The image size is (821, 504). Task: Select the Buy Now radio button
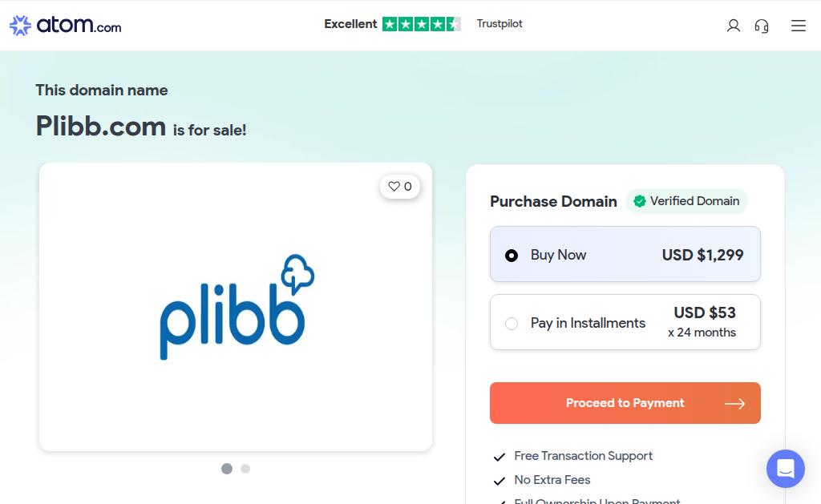(512, 256)
